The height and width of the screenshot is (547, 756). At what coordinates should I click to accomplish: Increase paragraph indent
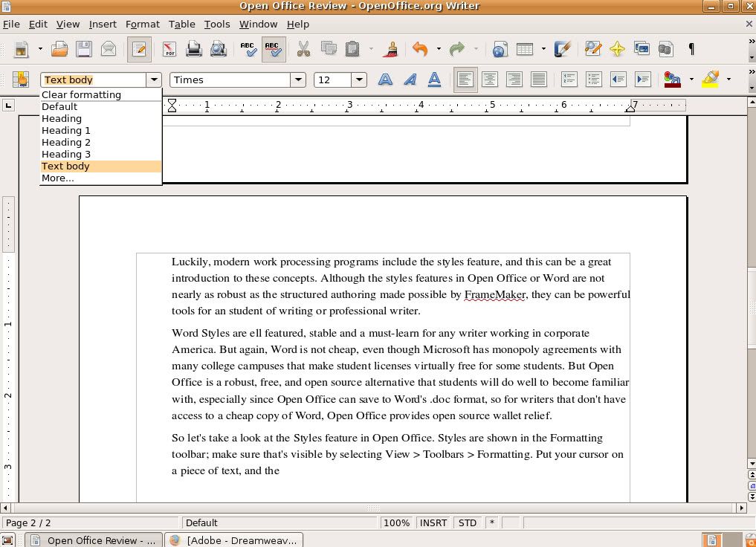click(643, 80)
